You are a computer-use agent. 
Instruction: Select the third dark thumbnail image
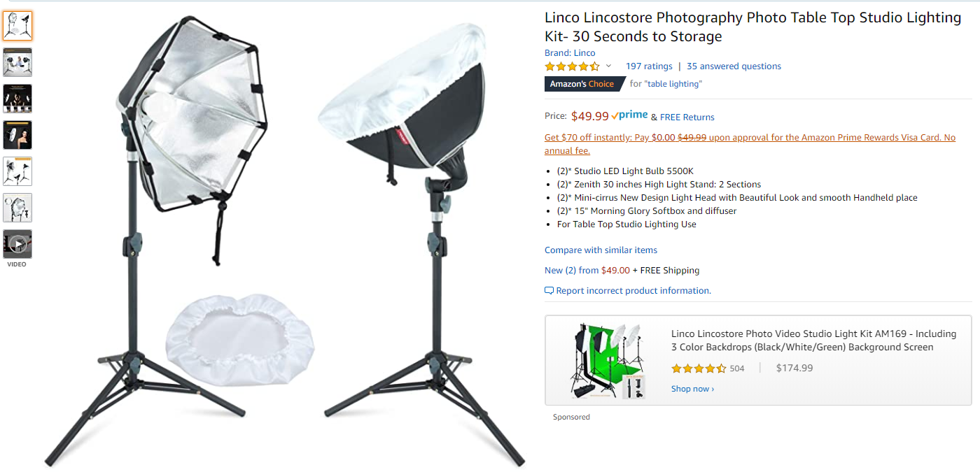click(x=17, y=99)
